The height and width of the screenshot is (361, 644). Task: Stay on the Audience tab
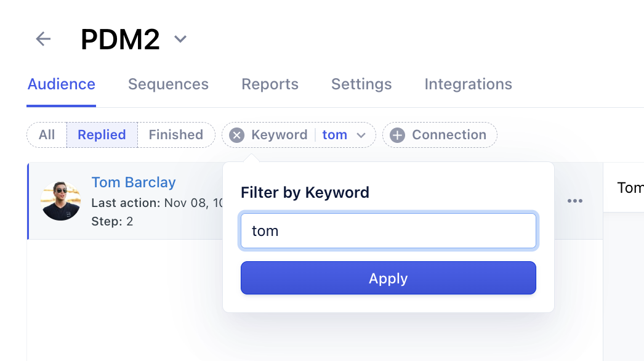coord(61,84)
